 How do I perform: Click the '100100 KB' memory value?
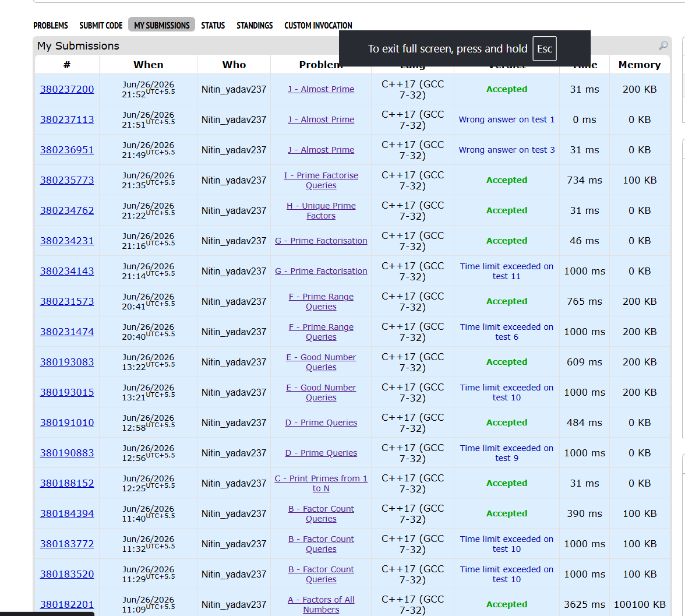(x=640, y=604)
